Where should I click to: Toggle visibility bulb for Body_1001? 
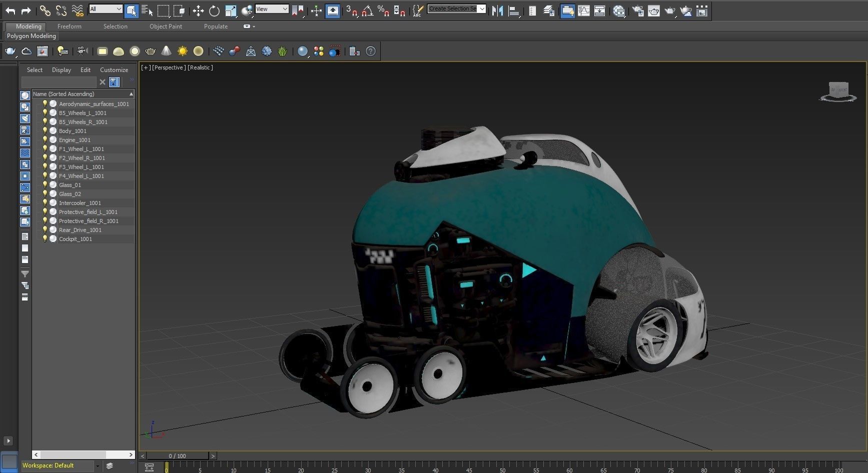pos(45,131)
